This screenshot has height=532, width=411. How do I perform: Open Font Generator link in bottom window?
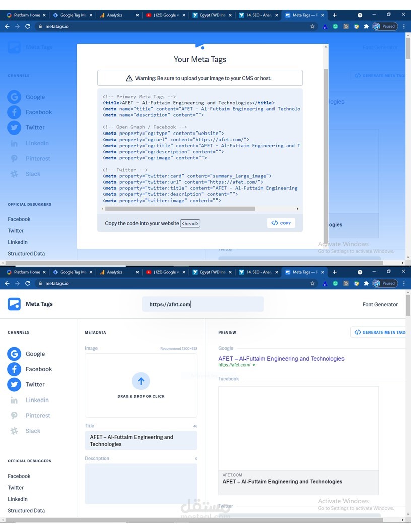click(380, 304)
